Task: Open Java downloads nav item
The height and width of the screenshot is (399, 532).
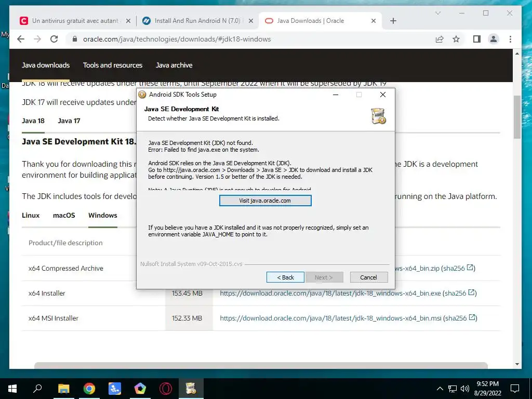Action: coord(46,65)
